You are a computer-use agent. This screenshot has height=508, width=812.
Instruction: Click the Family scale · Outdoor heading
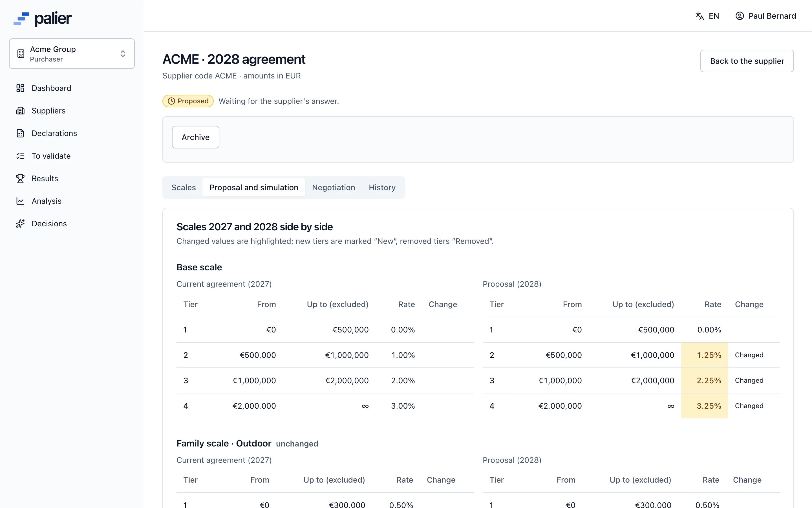tap(224, 443)
